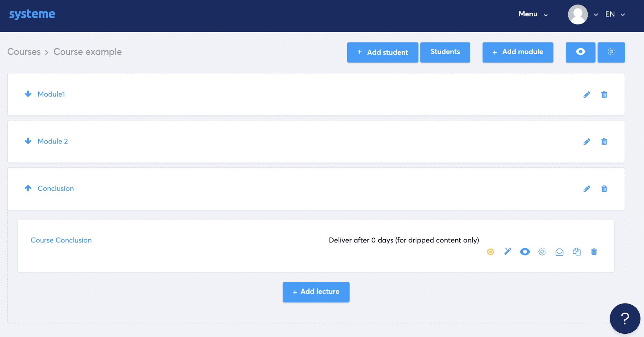Open settings for the Course Conclusion lecture
The image size is (644, 337).
(x=542, y=252)
